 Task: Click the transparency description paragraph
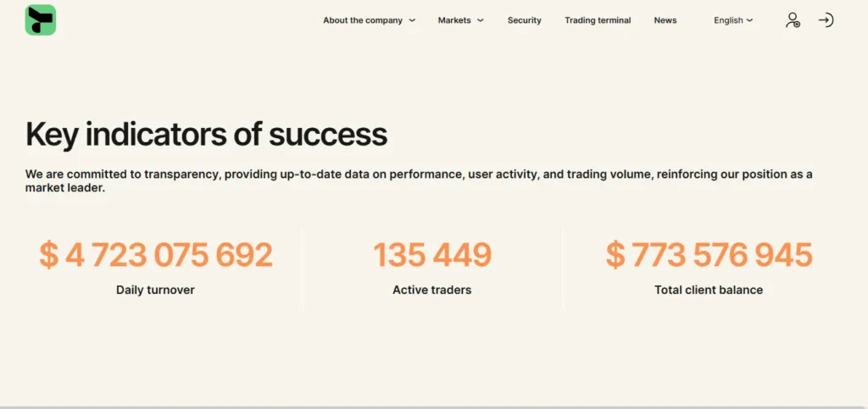419,181
